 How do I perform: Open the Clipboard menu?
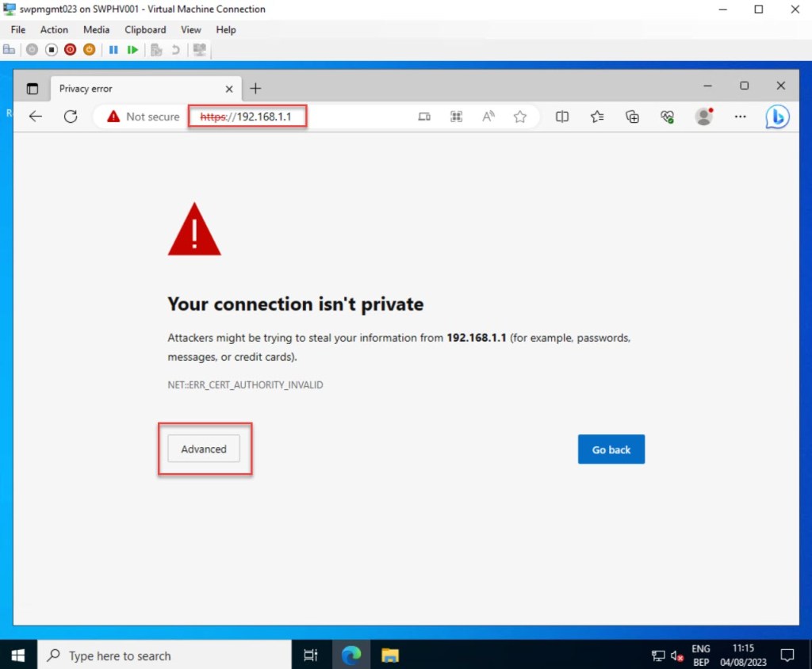coord(145,29)
